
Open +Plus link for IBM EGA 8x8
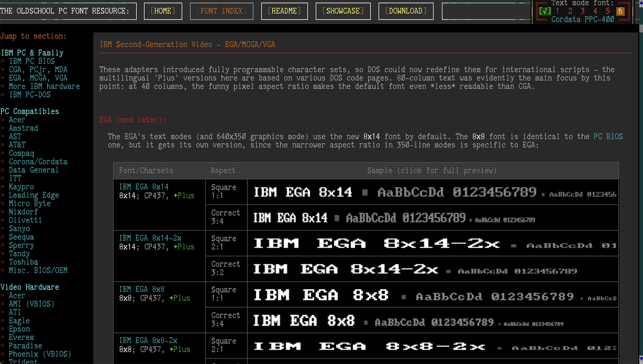point(180,298)
